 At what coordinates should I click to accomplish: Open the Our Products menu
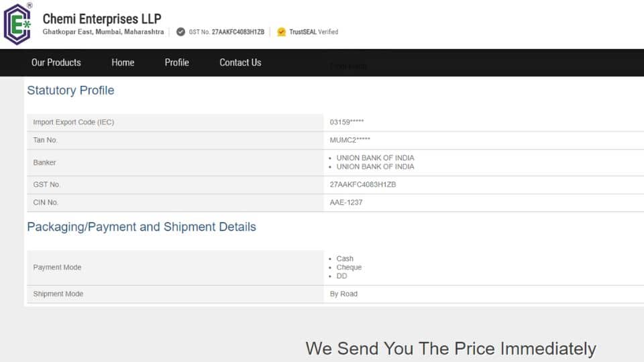point(56,62)
